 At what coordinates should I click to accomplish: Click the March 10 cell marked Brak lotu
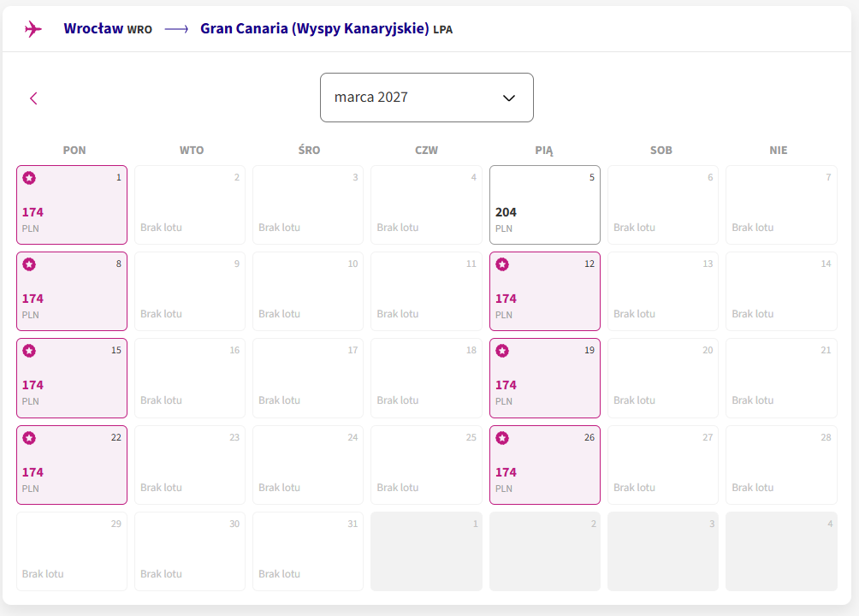[x=308, y=291]
